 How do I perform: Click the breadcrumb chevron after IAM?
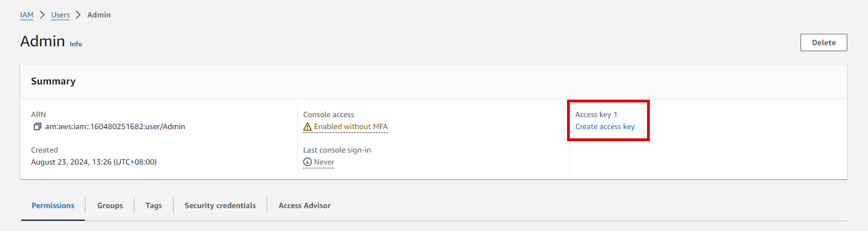pyautogui.click(x=42, y=15)
